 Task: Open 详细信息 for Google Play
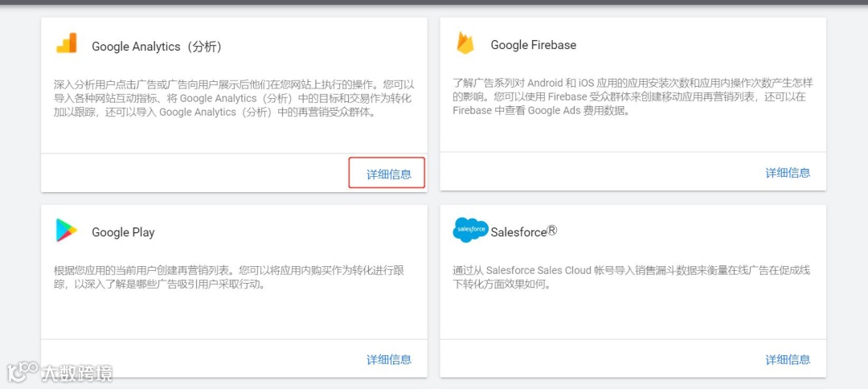click(389, 360)
